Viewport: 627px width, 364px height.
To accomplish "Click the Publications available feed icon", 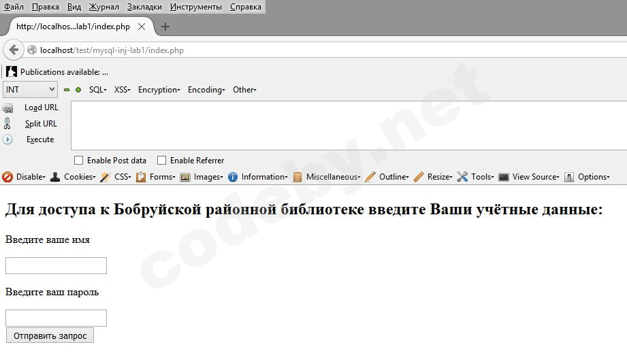I will click(11, 72).
